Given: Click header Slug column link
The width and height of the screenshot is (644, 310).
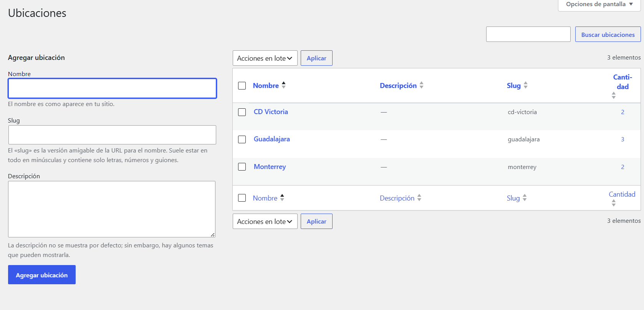Looking at the screenshot, I should click(514, 86).
